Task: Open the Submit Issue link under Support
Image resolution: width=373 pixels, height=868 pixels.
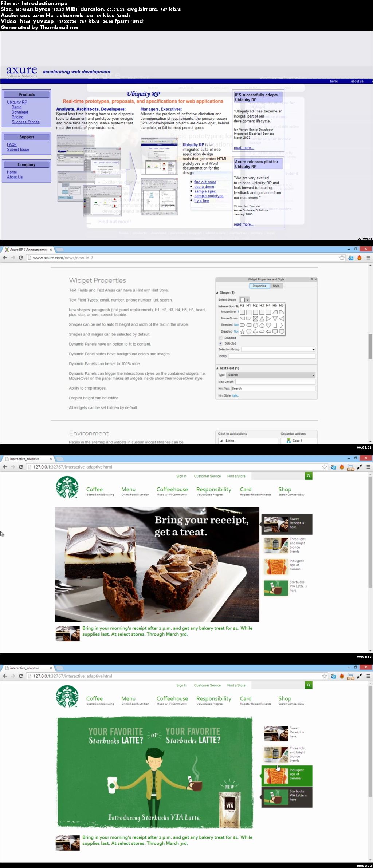Action: click(x=18, y=150)
